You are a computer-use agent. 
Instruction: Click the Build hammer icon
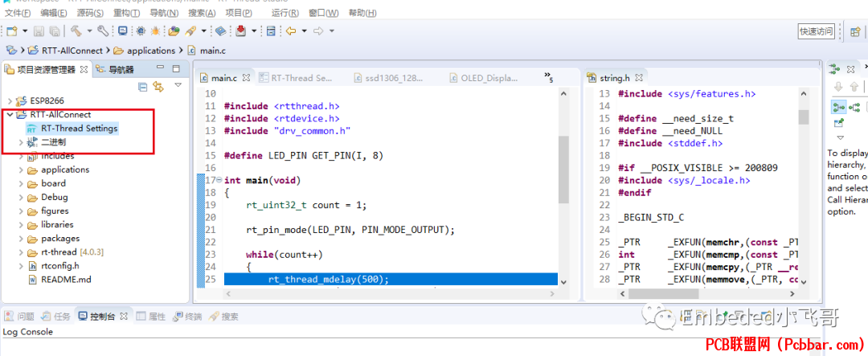[x=76, y=31]
